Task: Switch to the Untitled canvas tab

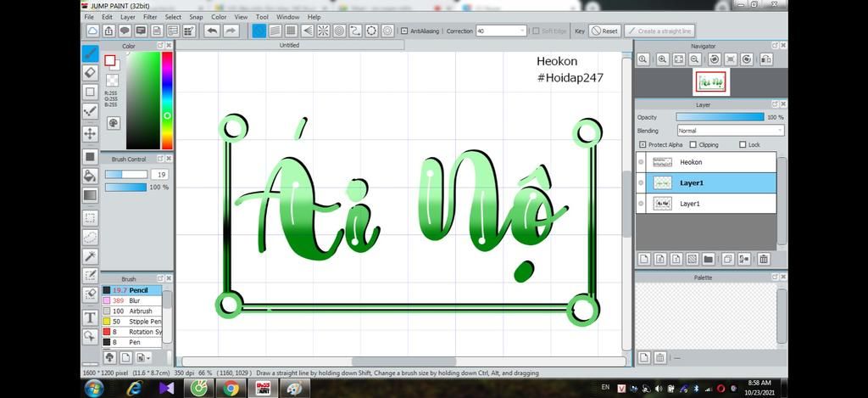Action: click(x=290, y=45)
